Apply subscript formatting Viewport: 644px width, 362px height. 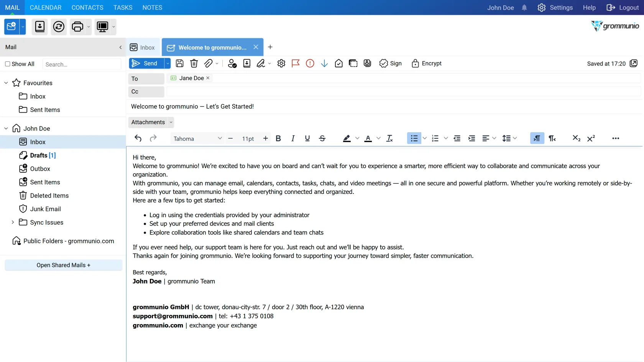(576, 138)
